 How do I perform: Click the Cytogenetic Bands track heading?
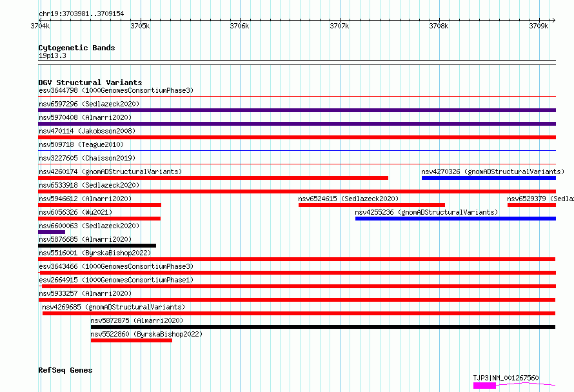77,48
